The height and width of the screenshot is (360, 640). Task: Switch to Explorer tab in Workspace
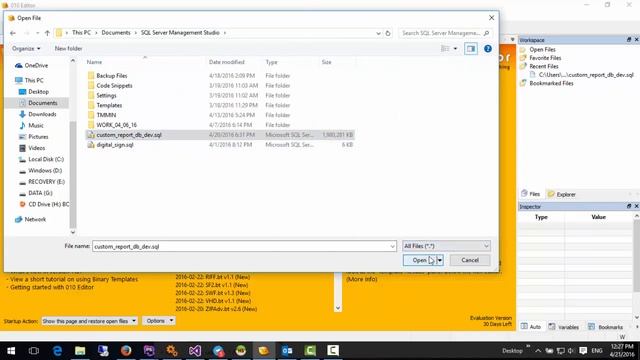562,194
